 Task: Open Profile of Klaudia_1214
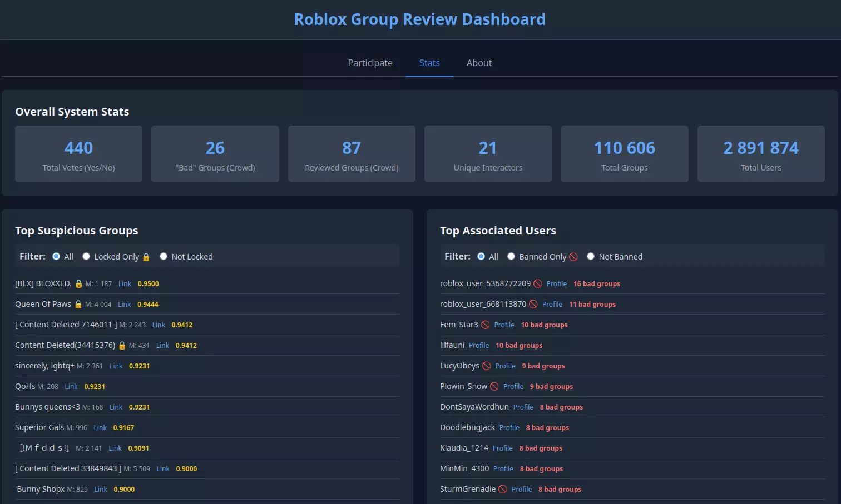pyautogui.click(x=503, y=448)
